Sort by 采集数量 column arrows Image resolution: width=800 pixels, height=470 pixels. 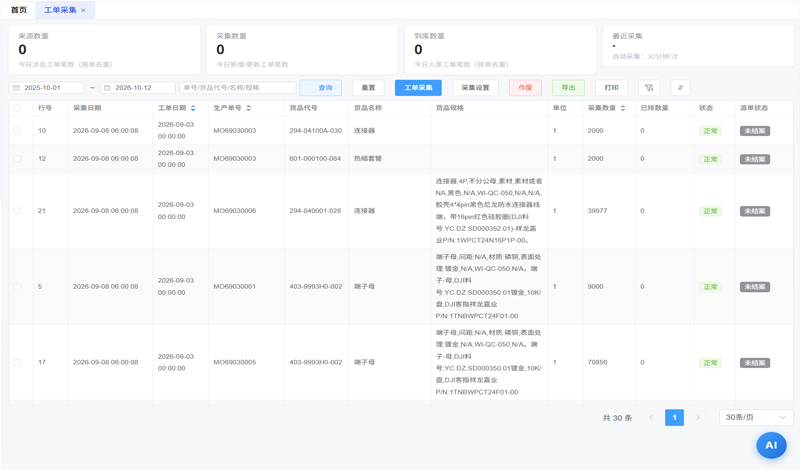pyautogui.click(x=623, y=108)
